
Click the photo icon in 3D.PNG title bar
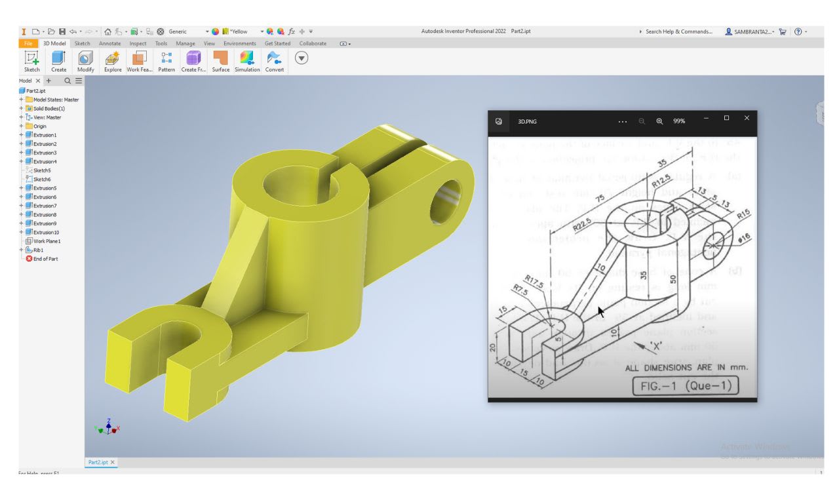pos(499,121)
